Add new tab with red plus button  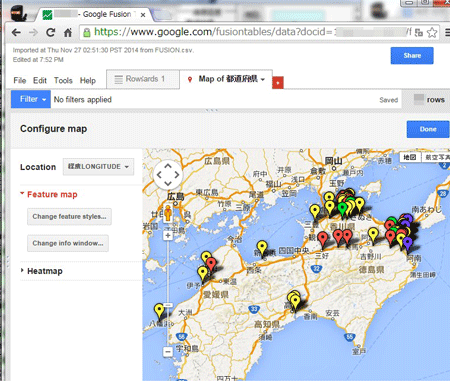coord(278,82)
